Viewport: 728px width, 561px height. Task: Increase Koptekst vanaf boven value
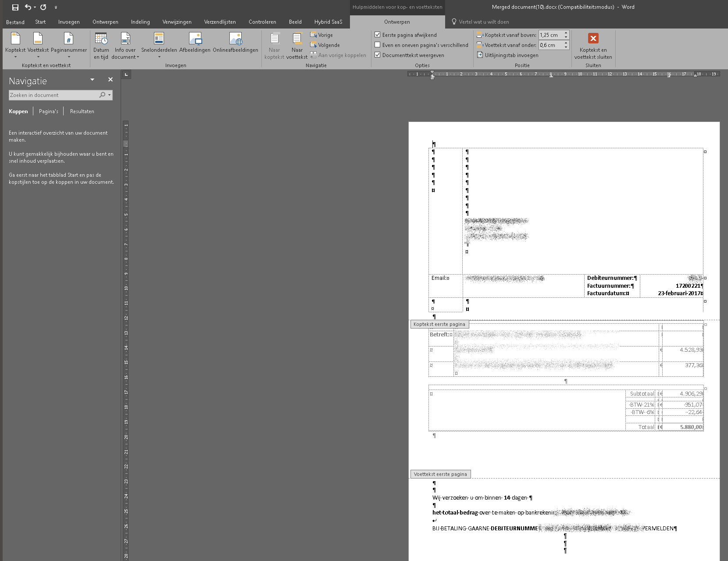[x=566, y=32]
